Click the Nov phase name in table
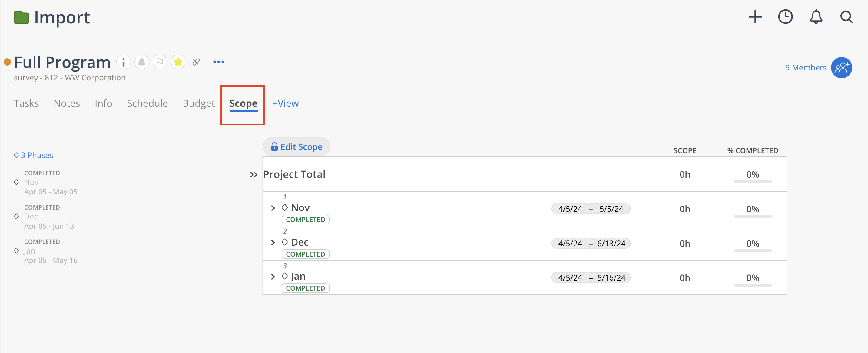Viewport: 868px width, 353px height. 300,207
